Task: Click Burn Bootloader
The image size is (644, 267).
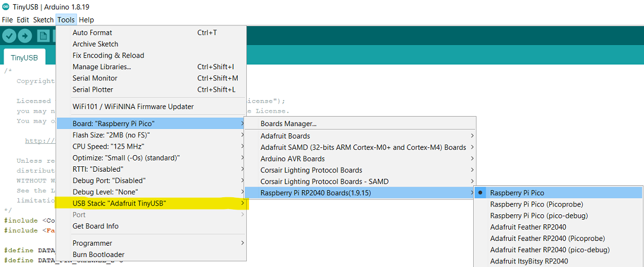Action: click(151, 255)
